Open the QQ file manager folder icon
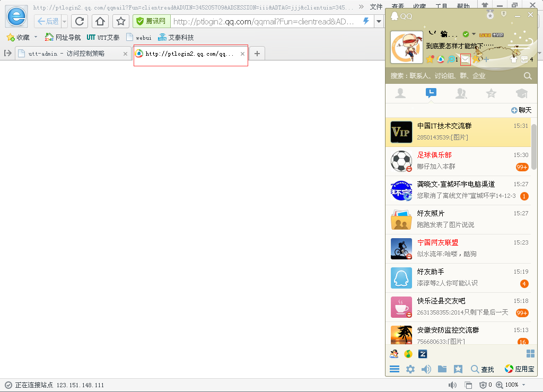 click(442, 369)
